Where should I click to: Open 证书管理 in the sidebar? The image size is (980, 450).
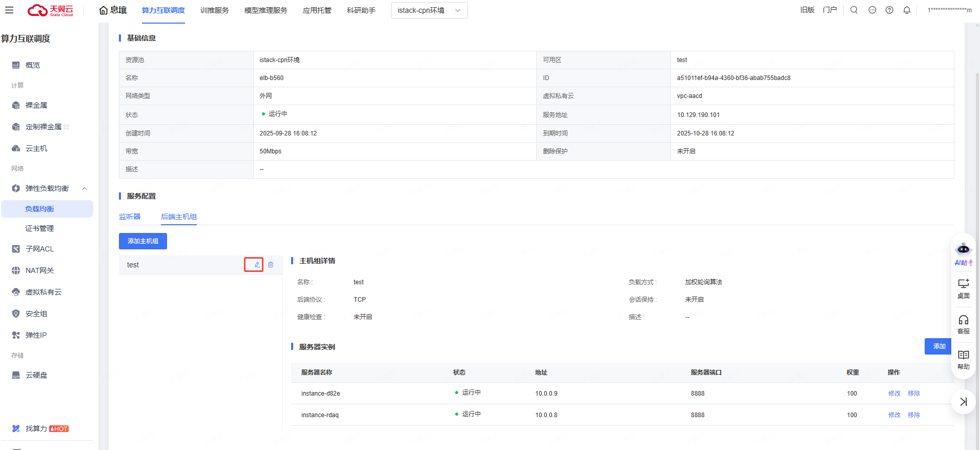click(39, 228)
